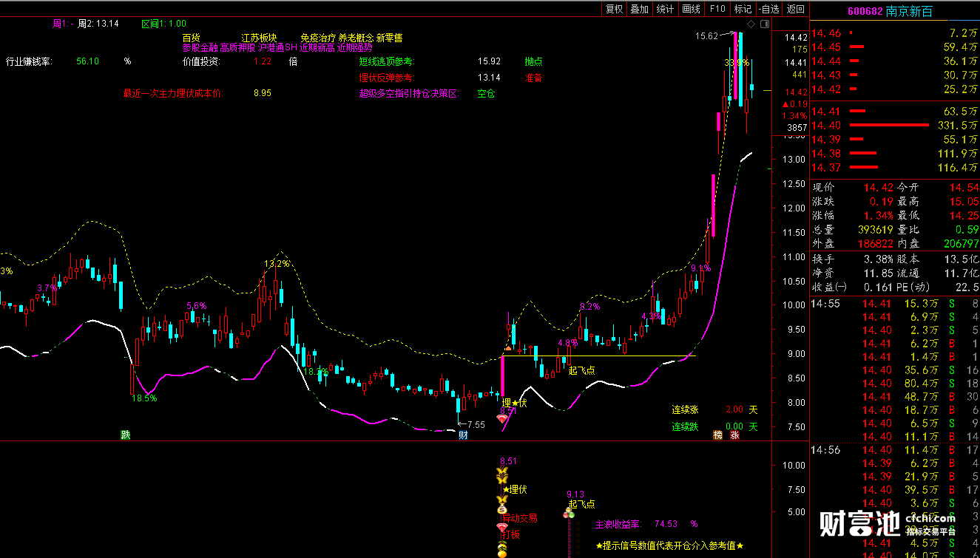
Task: Click the red gem icon above 打板
Action: 502,528
